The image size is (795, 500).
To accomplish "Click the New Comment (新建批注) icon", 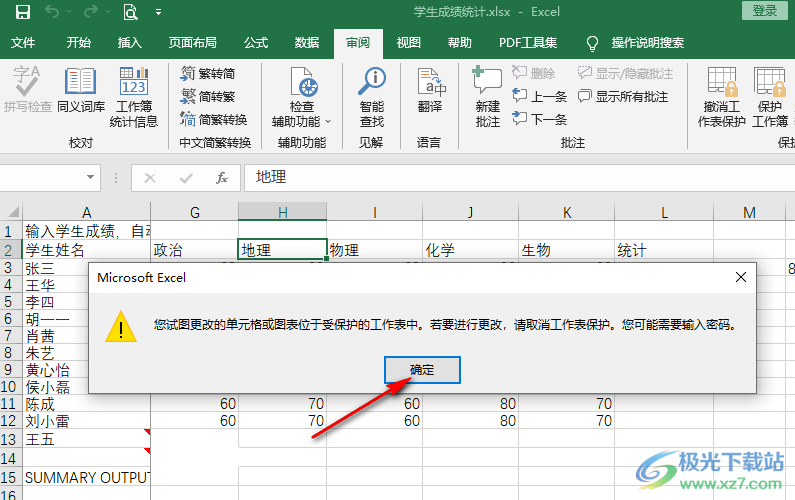I will click(487, 98).
